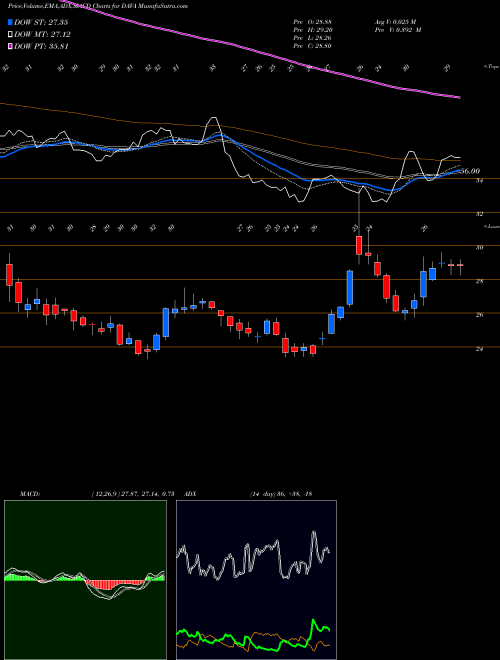Click the ADX panel title label
Viewport: 500px width, 660px height.
(191, 494)
